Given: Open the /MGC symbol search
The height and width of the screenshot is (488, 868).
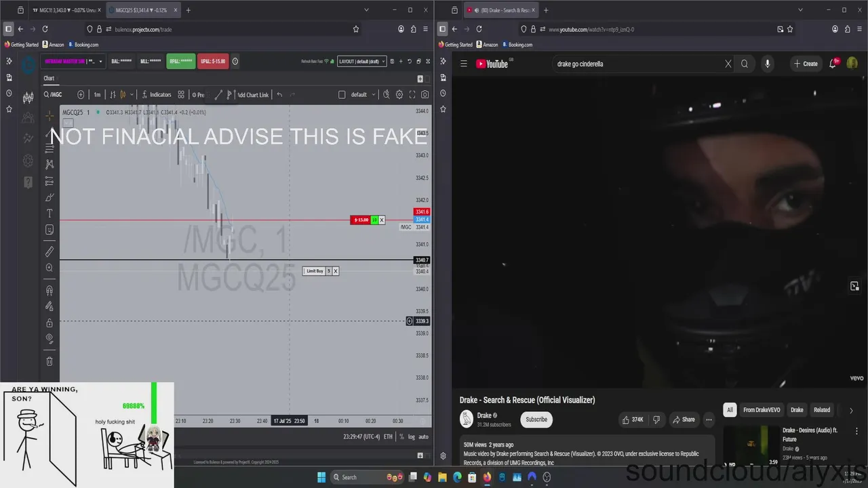Looking at the screenshot, I should point(53,95).
